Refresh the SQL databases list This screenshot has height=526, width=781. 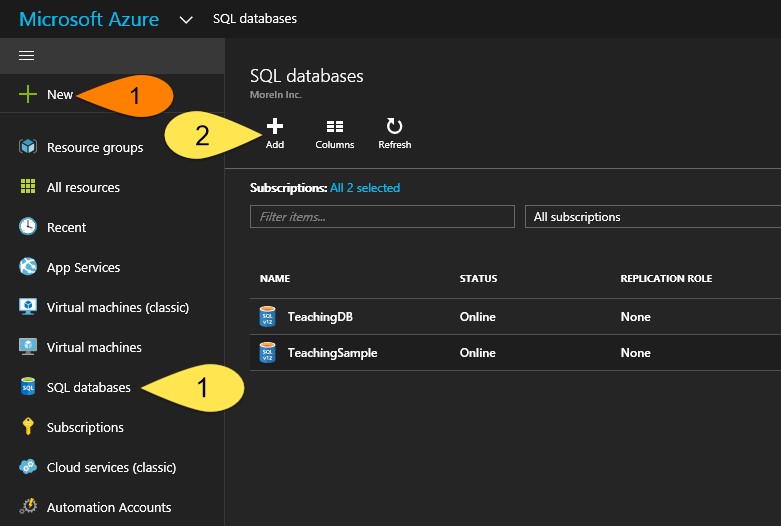pyautogui.click(x=394, y=133)
